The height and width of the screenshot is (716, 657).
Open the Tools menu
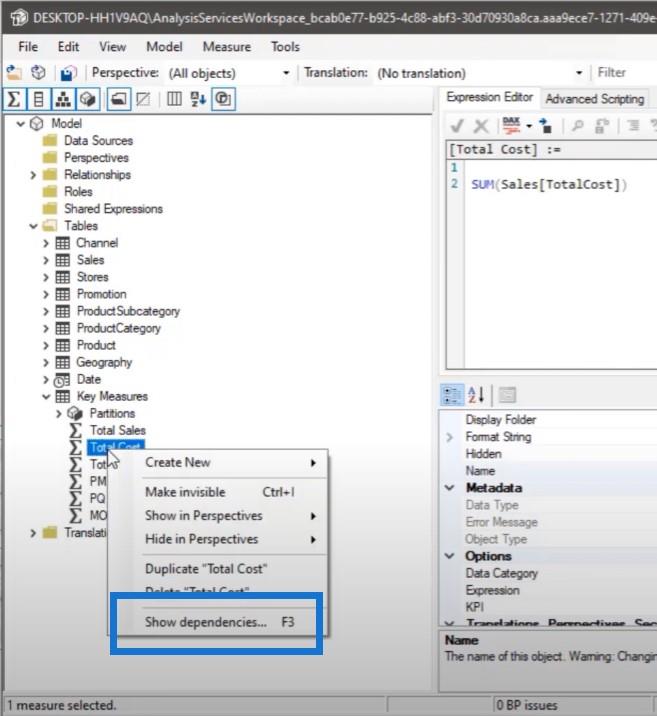coord(285,47)
